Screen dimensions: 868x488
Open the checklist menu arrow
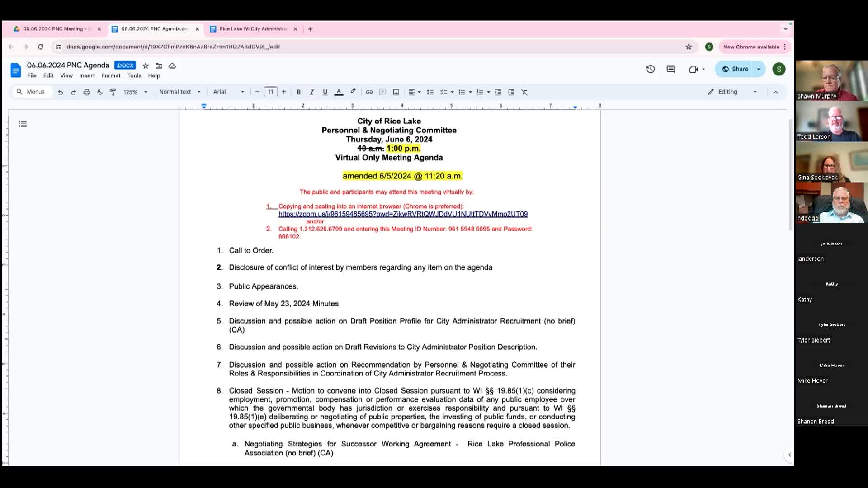click(452, 92)
